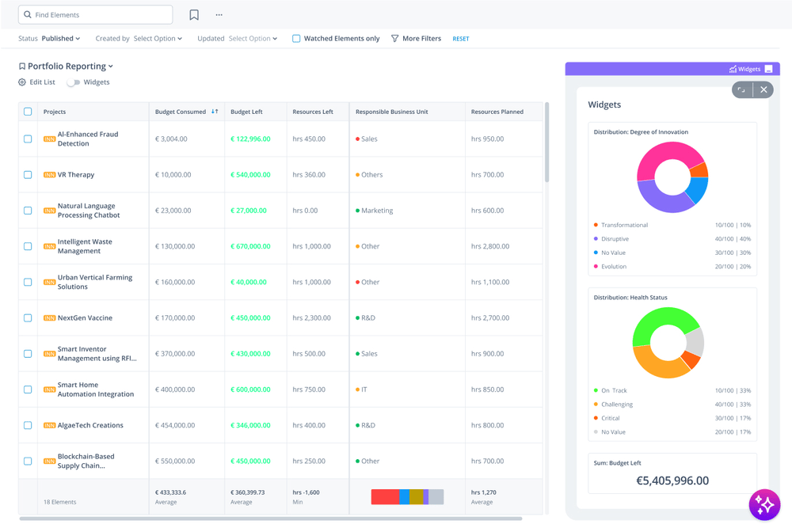The image size is (792, 532).
Task: Open the Blockchain-Based Supply Chain project
Action: click(x=86, y=462)
